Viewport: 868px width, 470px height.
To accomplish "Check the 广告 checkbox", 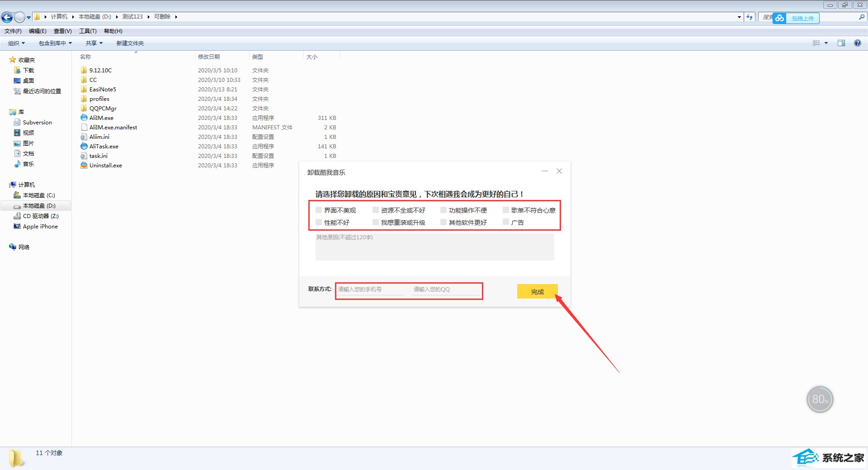I will pyautogui.click(x=506, y=222).
